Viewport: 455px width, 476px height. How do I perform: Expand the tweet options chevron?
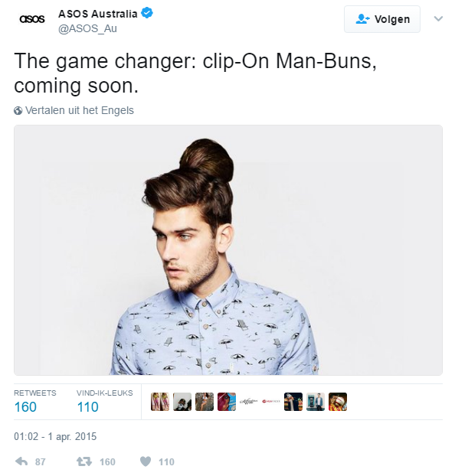438,19
